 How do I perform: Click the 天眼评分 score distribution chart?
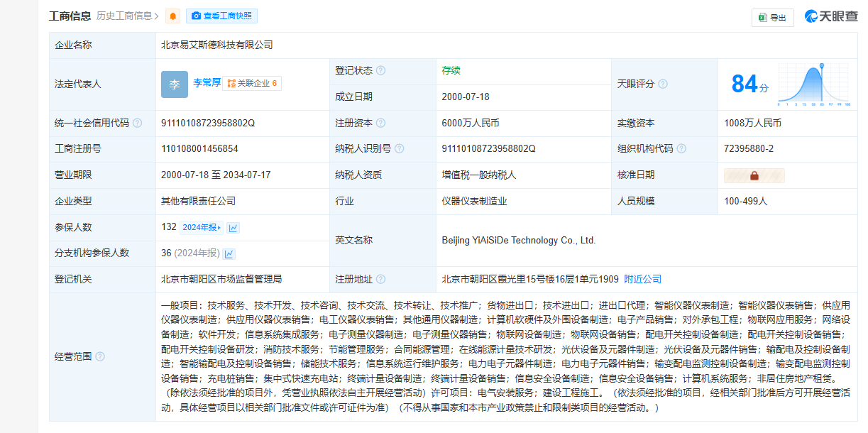[x=813, y=84]
